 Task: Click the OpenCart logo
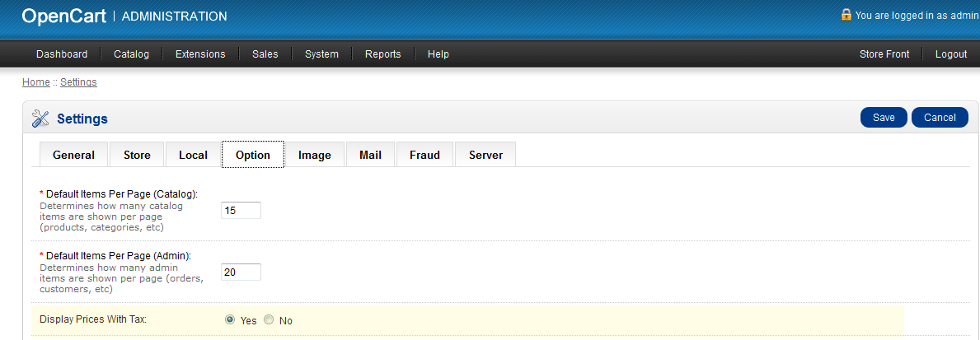click(63, 16)
